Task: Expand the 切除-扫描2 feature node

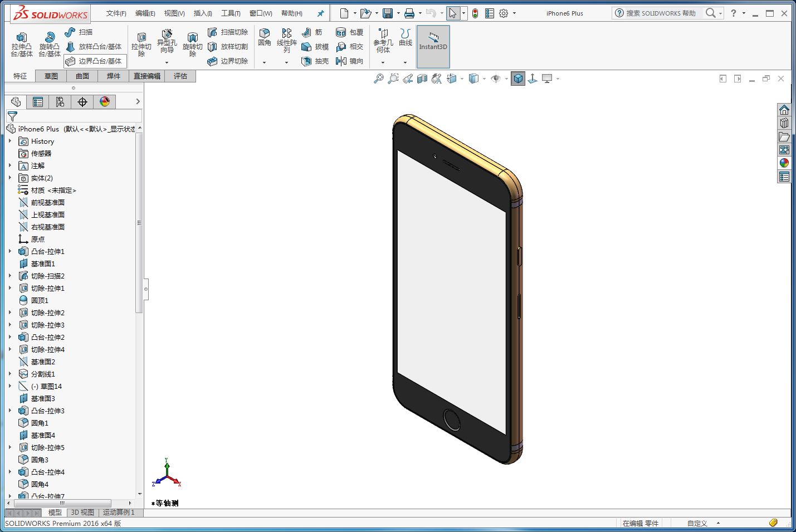Action: click(10, 276)
